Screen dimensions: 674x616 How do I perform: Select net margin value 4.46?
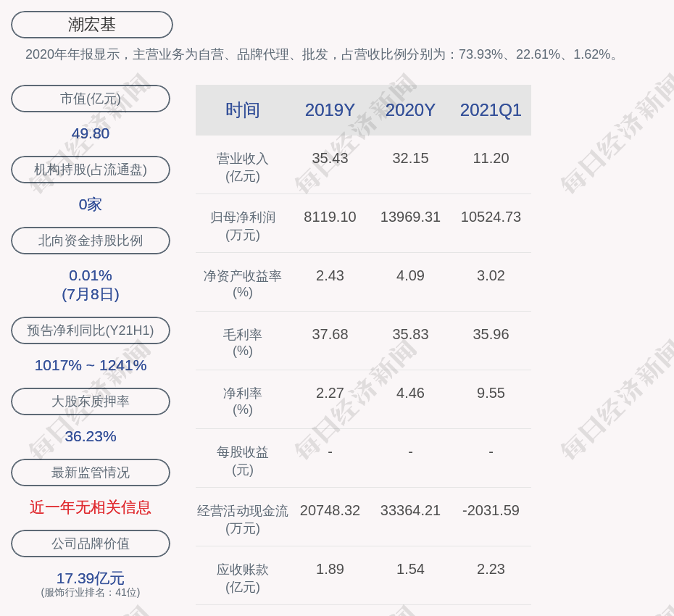pyautogui.click(x=410, y=393)
